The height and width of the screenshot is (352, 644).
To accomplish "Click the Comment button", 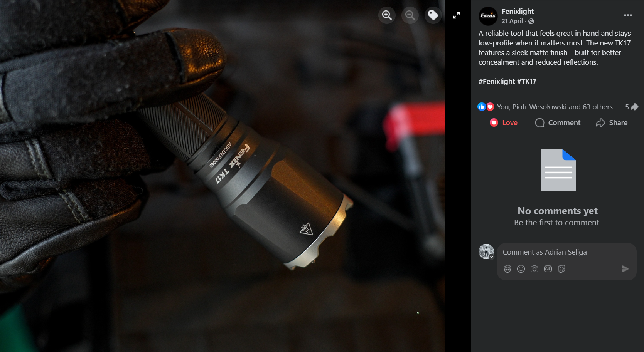I will point(558,122).
